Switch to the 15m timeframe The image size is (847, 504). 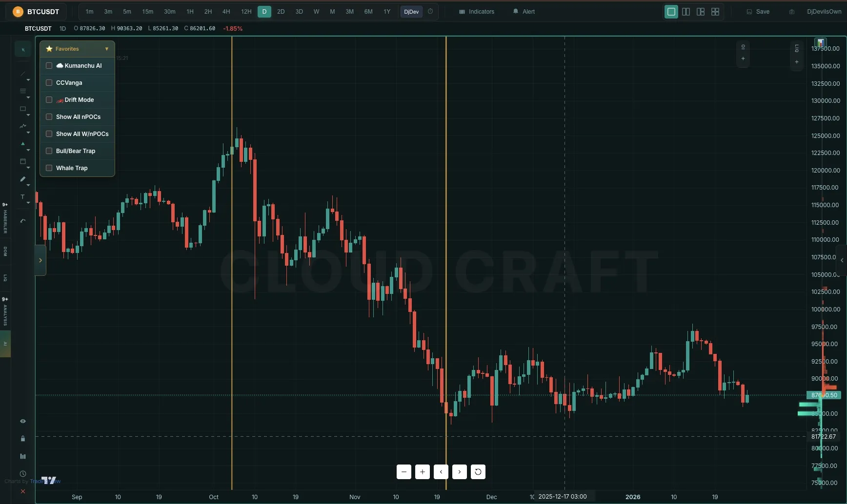(148, 12)
